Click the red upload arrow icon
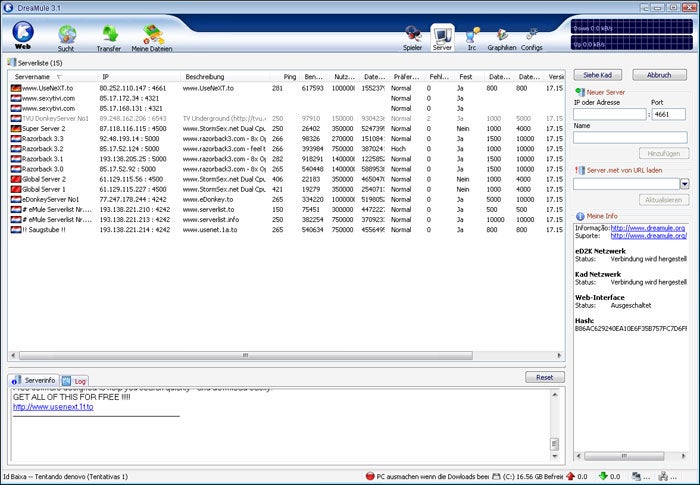 click(x=571, y=477)
